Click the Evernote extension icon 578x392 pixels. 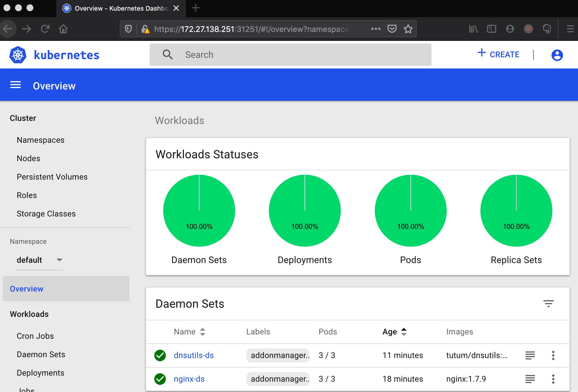[547, 29]
